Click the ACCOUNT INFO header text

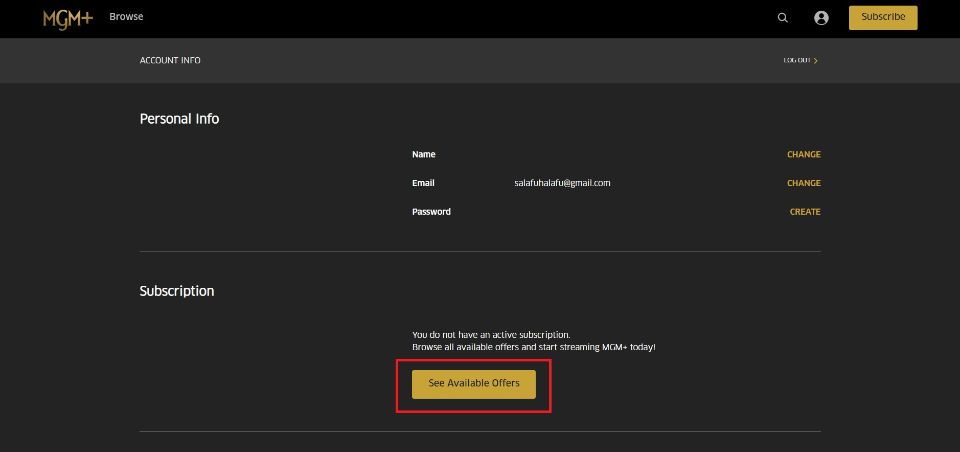[170, 61]
